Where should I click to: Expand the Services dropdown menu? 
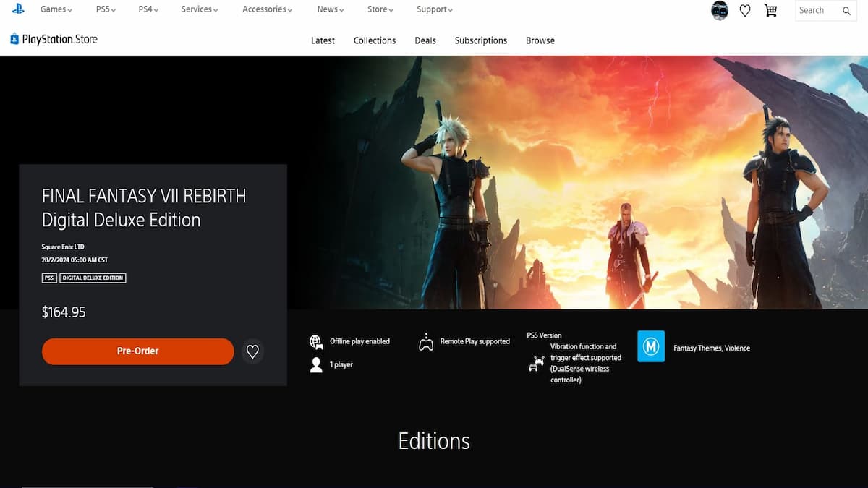coord(200,9)
